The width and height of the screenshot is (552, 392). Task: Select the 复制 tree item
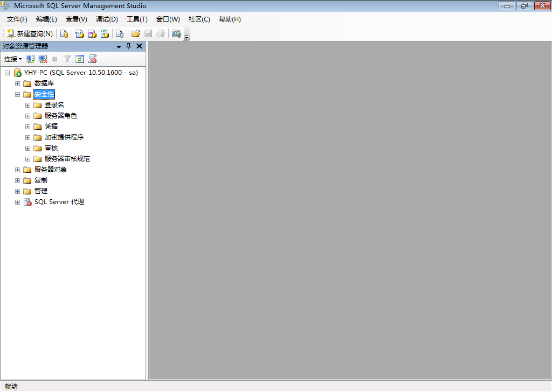pyautogui.click(x=41, y=180)
